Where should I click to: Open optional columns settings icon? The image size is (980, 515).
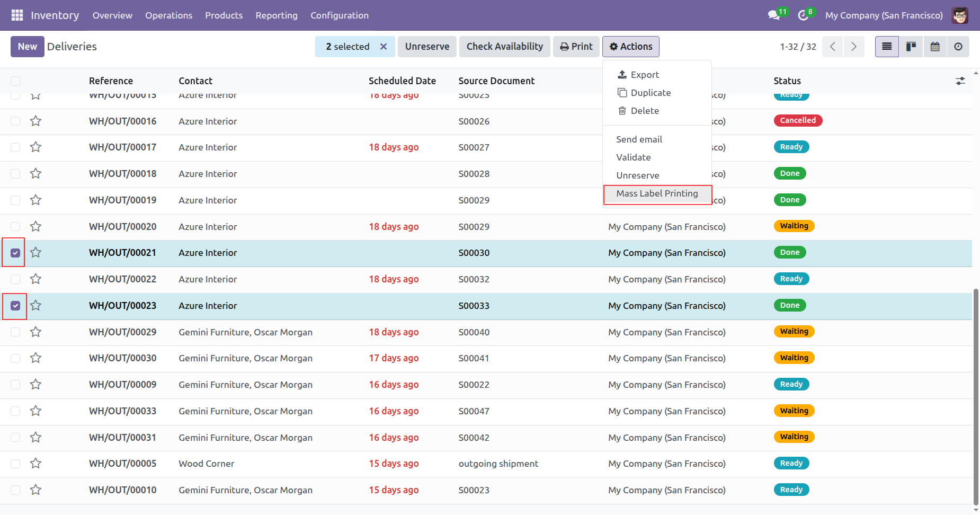coord(960,81)
